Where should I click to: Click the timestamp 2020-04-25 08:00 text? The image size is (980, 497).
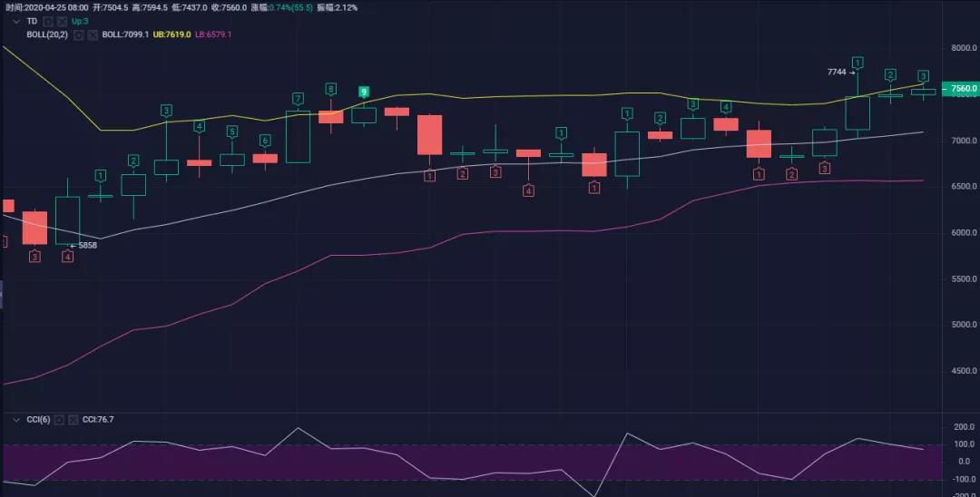55,8
